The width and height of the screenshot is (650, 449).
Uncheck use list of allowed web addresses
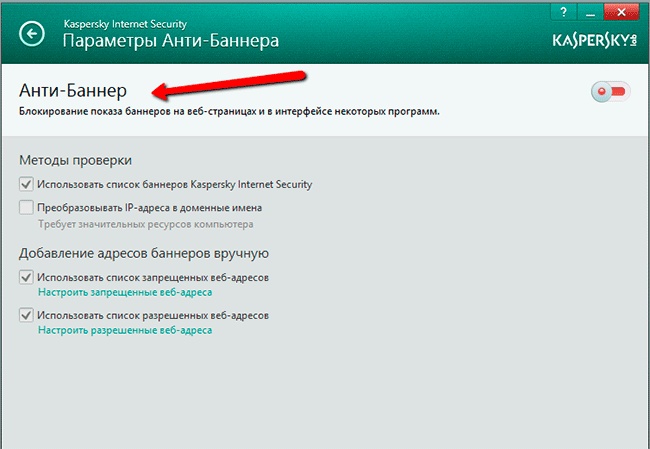(x=26, y=315)
